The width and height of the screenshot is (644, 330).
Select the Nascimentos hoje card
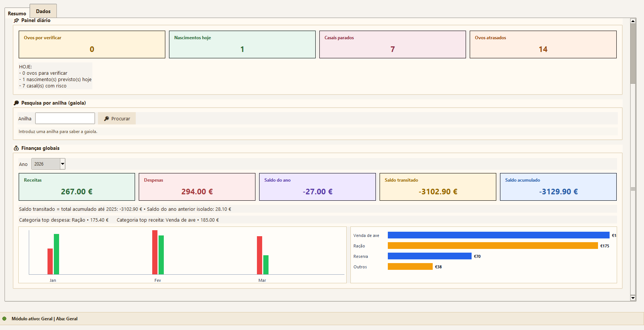[242, 44]
